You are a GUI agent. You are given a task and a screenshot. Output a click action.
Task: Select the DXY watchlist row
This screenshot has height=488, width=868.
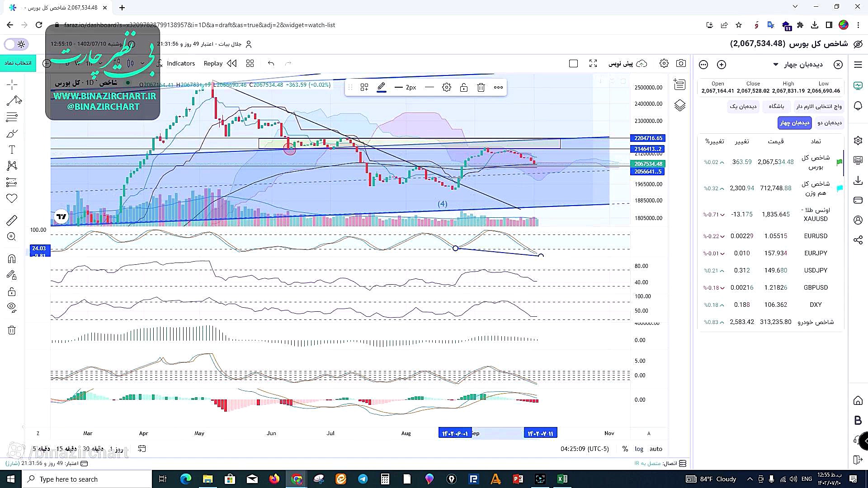click(771, 305)
